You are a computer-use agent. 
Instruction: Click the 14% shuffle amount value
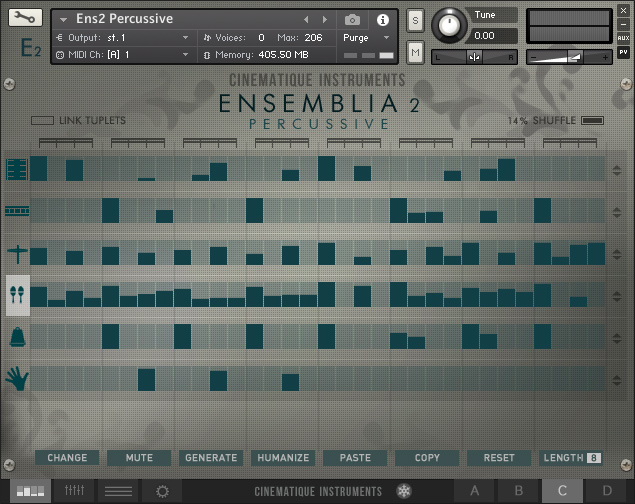click(x=518, y=121)
